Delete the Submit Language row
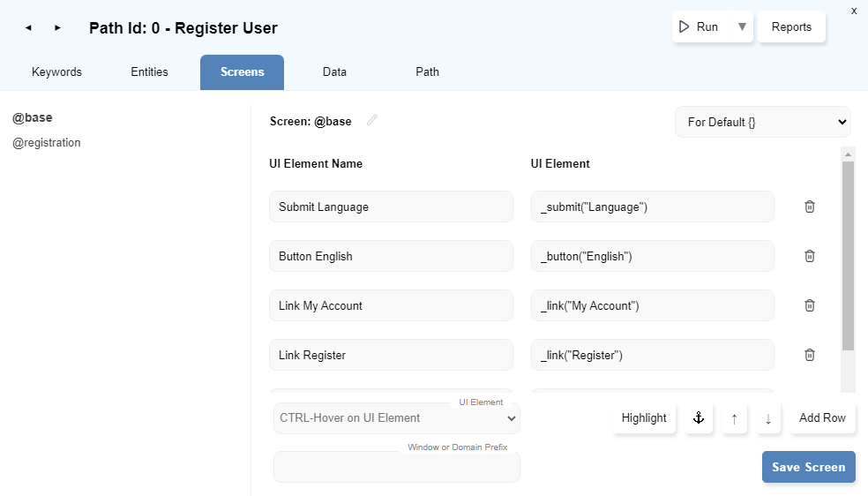Image resolution: width=868 pixels, height=496 pixels. click(809, 207)
